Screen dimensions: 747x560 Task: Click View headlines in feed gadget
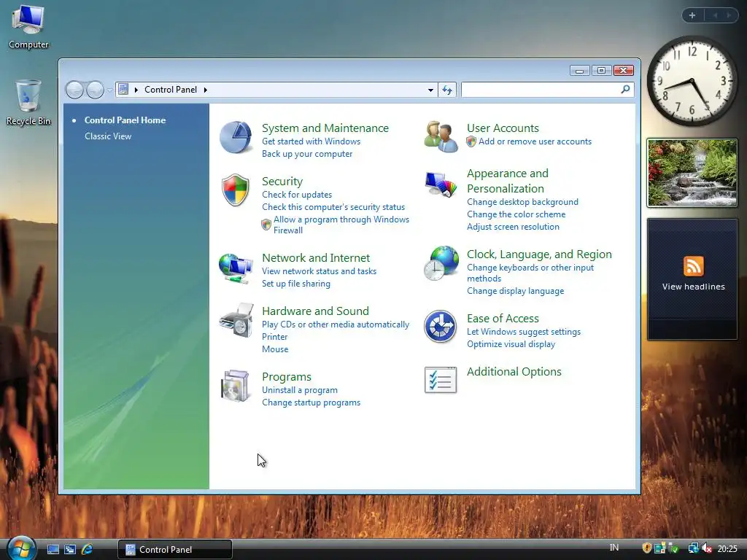pos(693,287)
